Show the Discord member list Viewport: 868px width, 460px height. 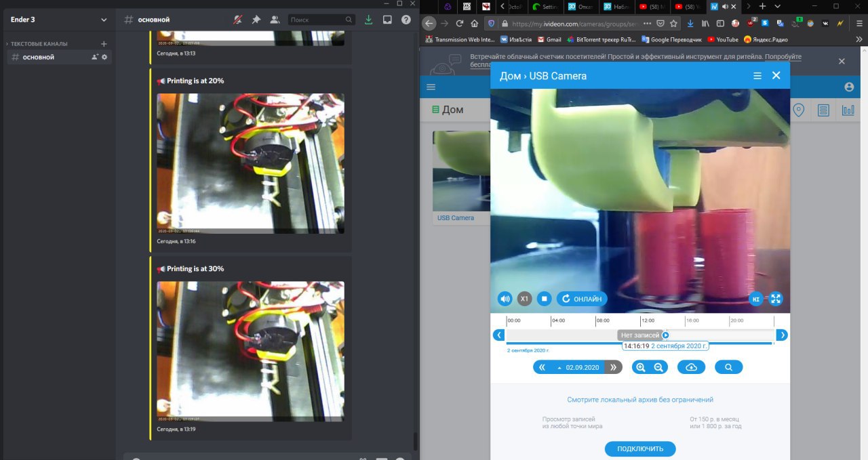pyautogui.click(x=275, y=20)
